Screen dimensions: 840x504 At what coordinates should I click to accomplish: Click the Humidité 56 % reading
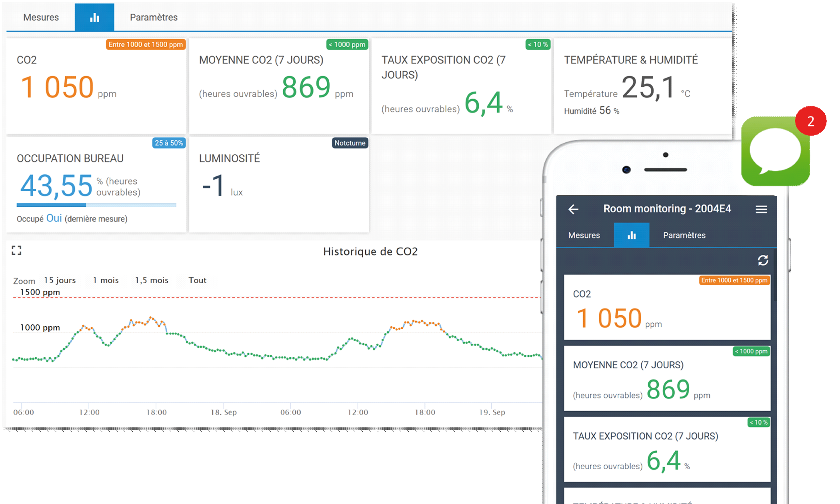click(592, 111)
